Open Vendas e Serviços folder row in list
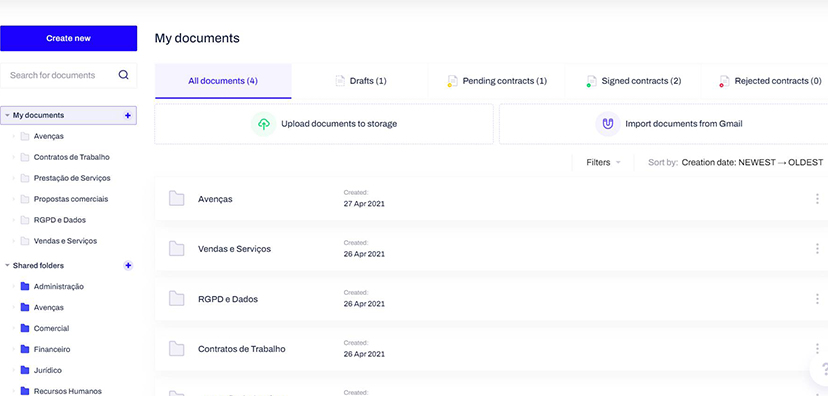828x396 pixels. point(491,249)
